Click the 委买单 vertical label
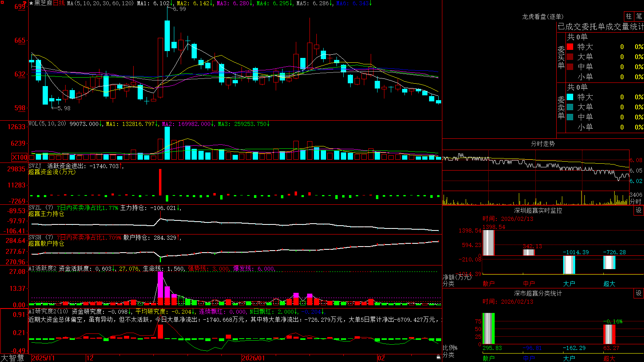The height and width of the screenshot is (362, 644). [561, 57]
